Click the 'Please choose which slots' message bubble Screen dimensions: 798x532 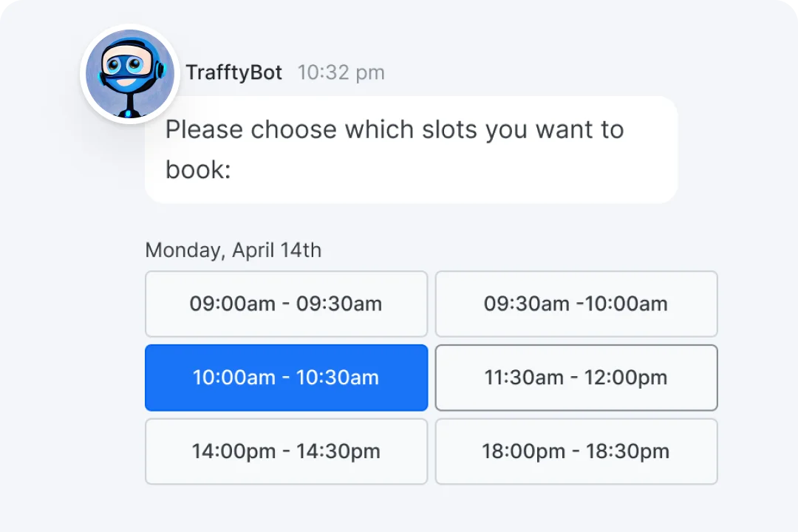click(411, 149)
